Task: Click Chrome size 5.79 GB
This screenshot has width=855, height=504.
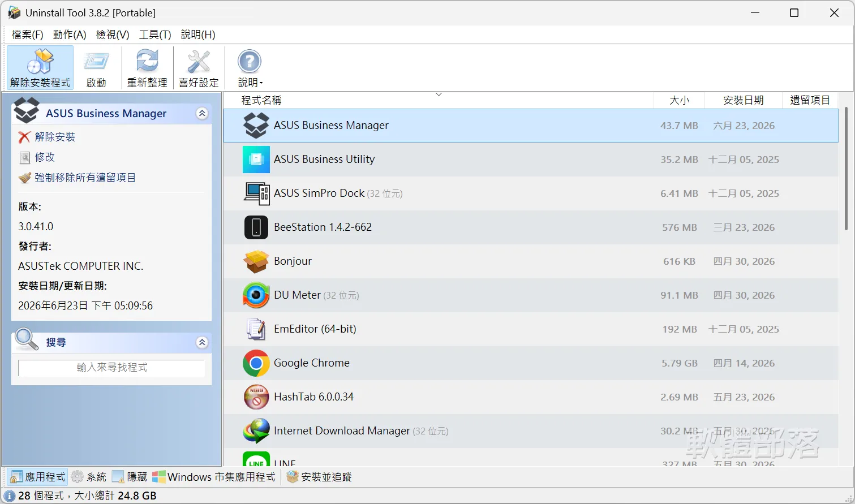Action: tap(680, 363)
